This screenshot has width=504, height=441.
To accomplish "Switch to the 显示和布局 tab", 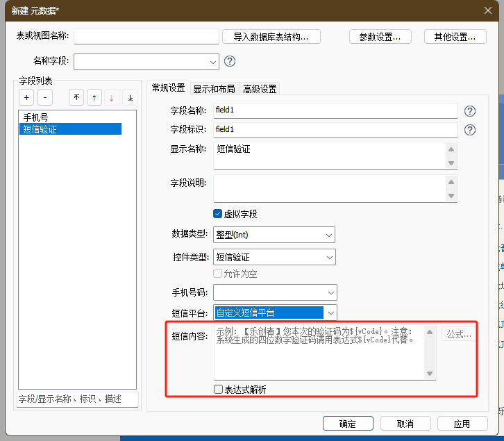I will (x=214, y=89).
